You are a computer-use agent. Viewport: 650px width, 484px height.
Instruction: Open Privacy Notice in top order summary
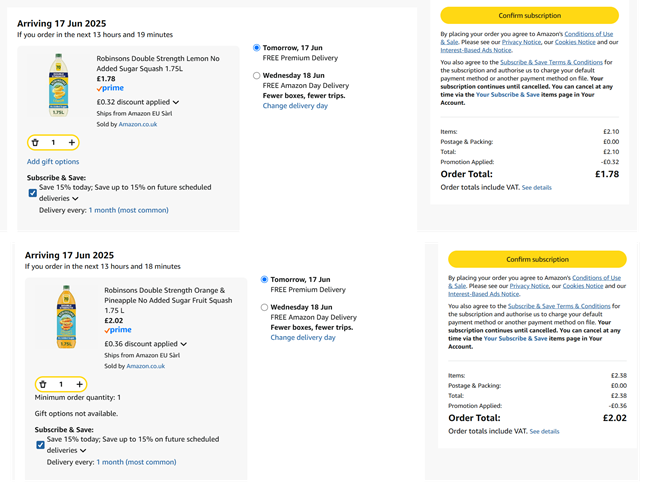521,42
